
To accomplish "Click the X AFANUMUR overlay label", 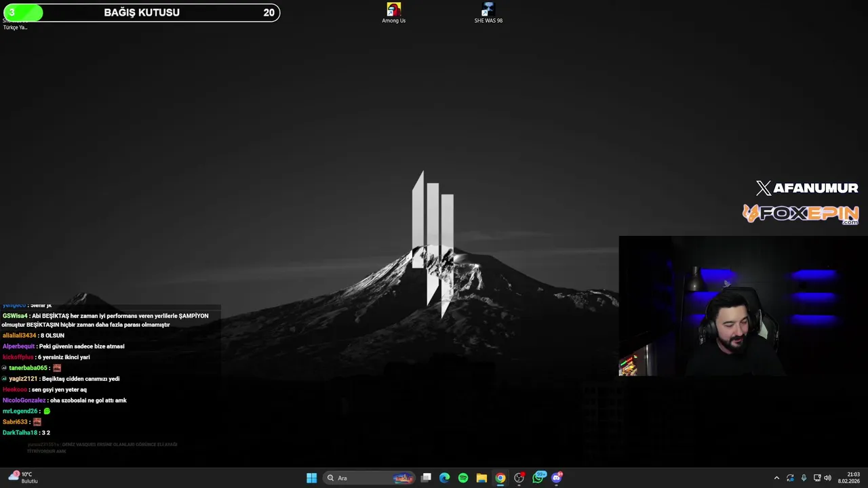I will click(807, 188).
